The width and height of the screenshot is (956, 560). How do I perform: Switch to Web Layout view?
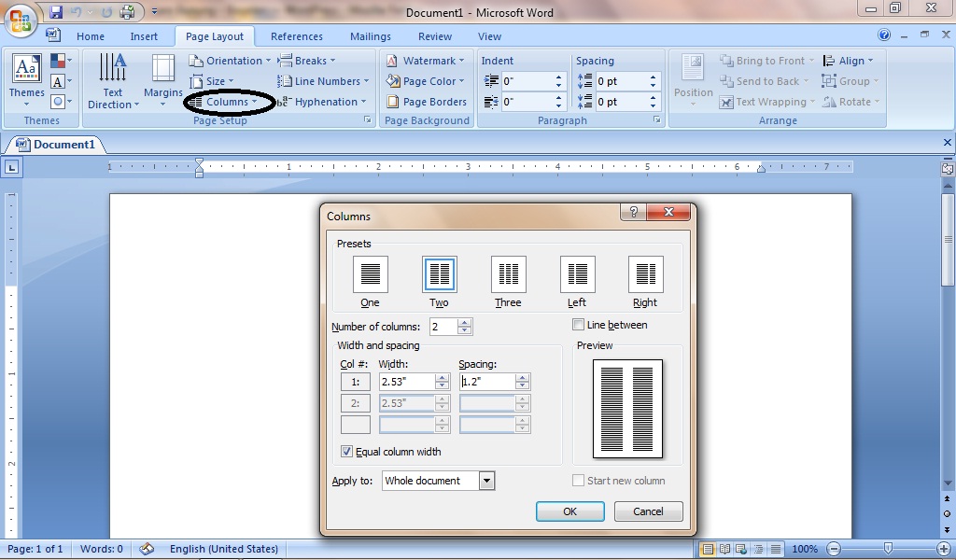click(x=740, y=549)
